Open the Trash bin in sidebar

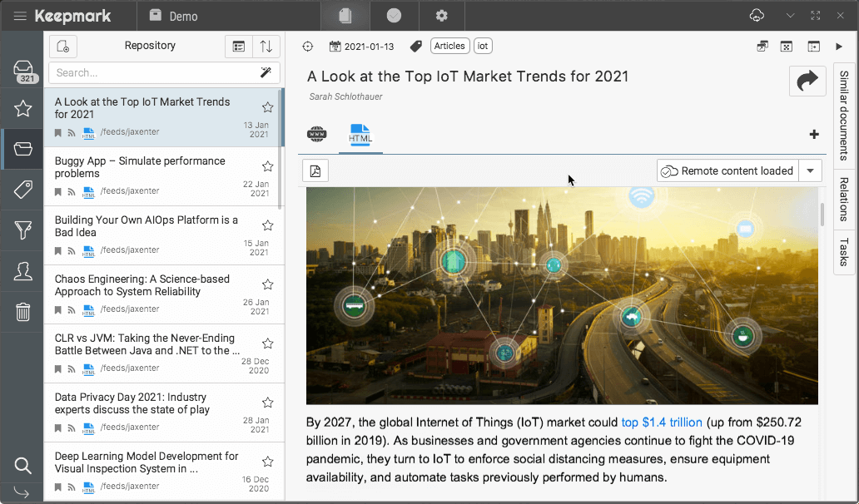point(23,312)
